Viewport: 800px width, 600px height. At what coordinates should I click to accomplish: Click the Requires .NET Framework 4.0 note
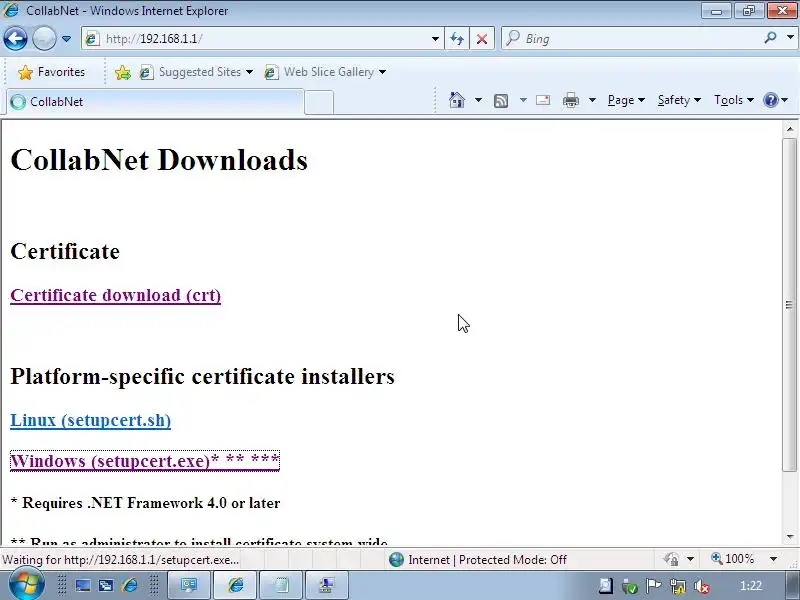coord(145,503)
